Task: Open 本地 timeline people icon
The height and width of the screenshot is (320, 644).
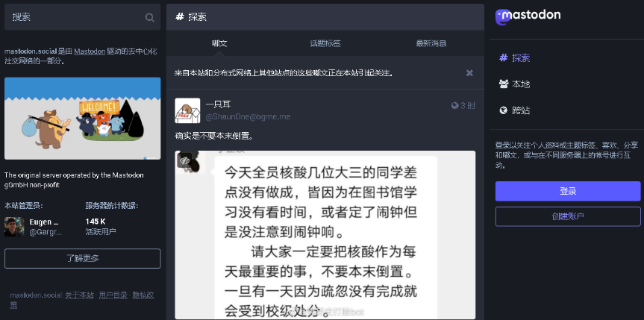Action: [504, 84]
